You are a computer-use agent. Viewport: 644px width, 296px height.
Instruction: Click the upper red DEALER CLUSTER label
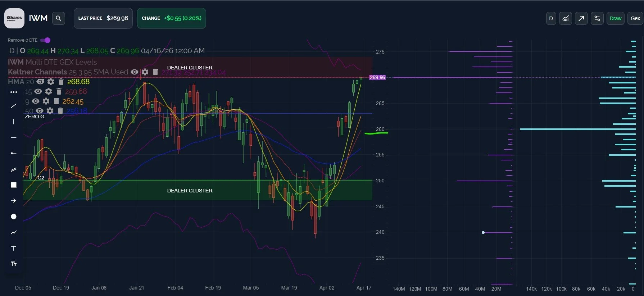(x=190, y=68)
